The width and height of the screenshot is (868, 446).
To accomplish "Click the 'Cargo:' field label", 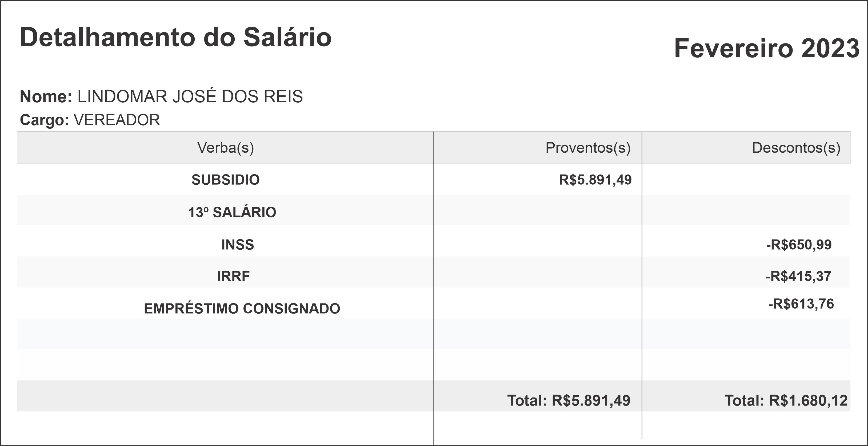I will click(45, 120).
